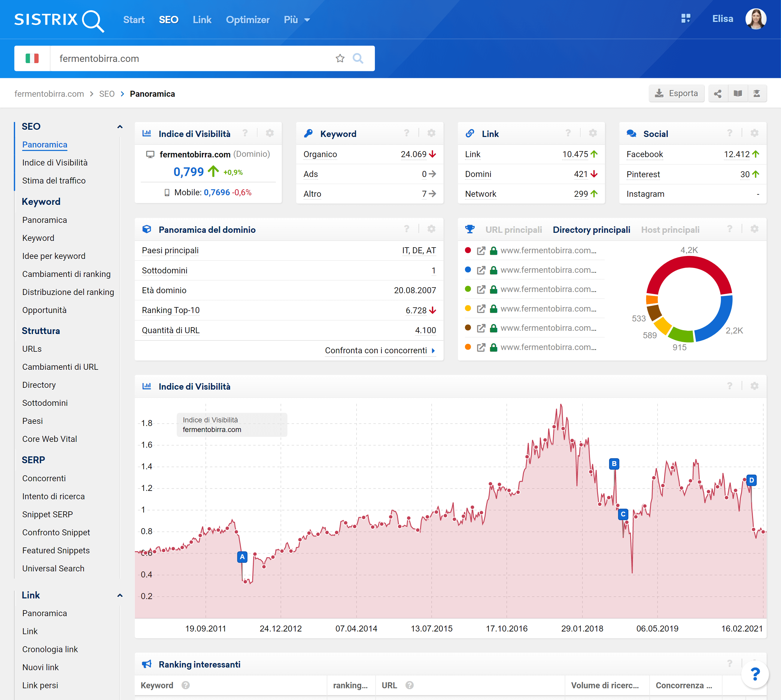This screenshot has width=781, height=700.
Task: Open external link icon of first directory row
Action: click(x=481, y=251)
